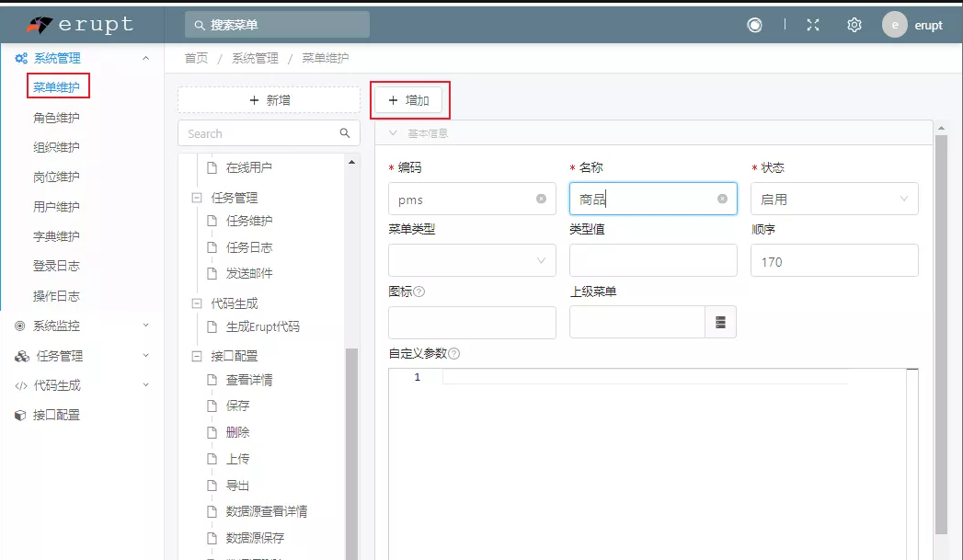The image size is (963, 560).
Task: Clear the 编码 field with its X icon
Action: [x=541, y=199]
